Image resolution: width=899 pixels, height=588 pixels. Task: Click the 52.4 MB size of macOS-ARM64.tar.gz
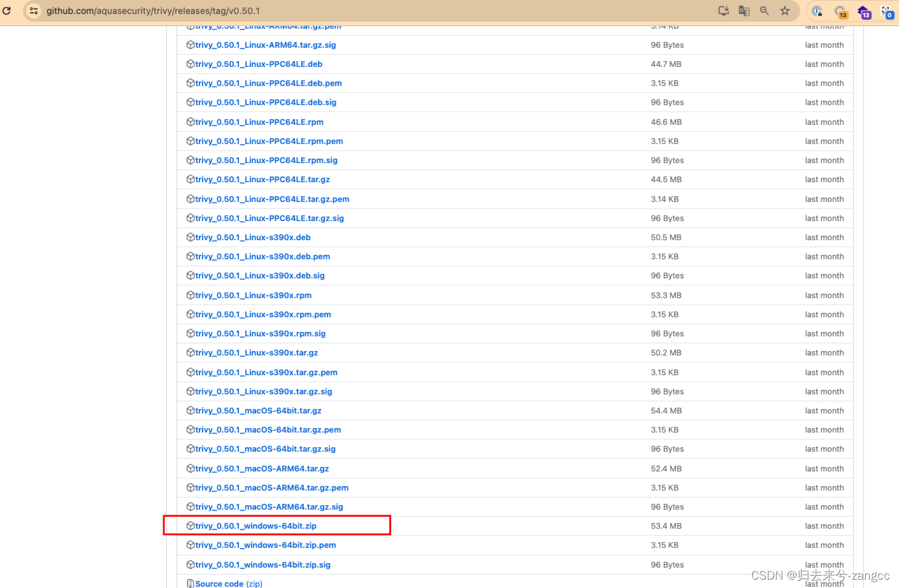click(666, 469)
